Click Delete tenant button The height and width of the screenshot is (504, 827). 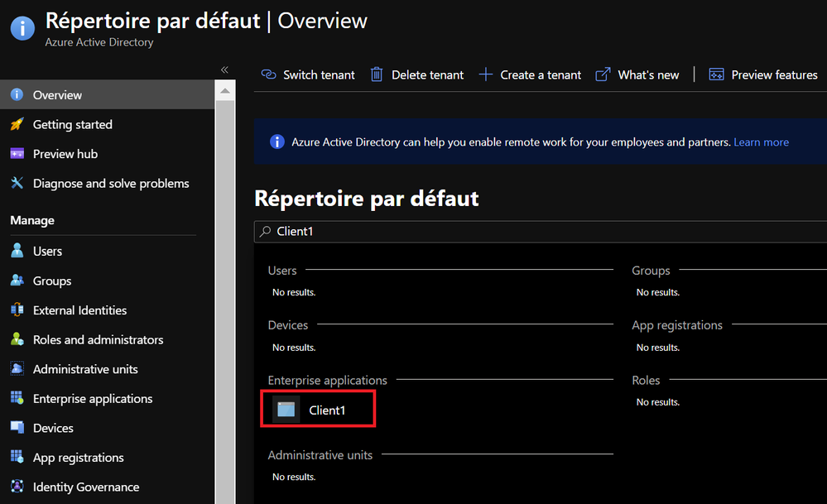(417, 74)
